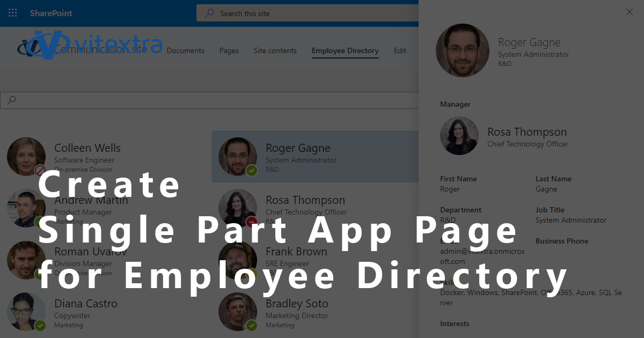Open the Site contents section
The height and width of the screenshot is (338, 644).
tap(275, 51)
